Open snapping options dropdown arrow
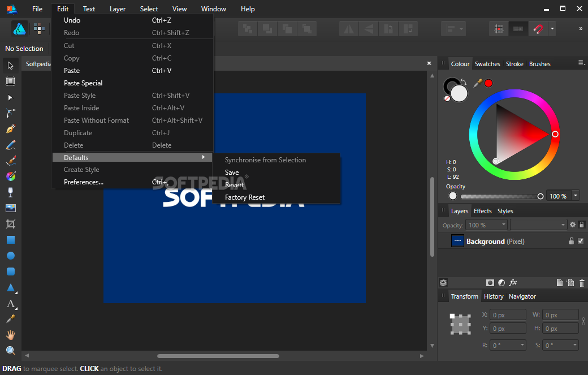This screenshot has width=588, height=375. click(552, 29)
